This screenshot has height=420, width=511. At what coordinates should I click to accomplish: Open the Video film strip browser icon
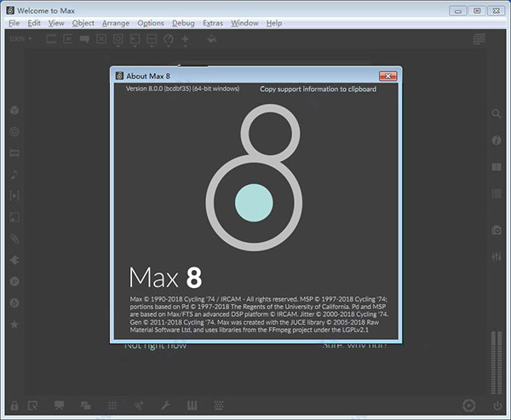pos(14,153)
